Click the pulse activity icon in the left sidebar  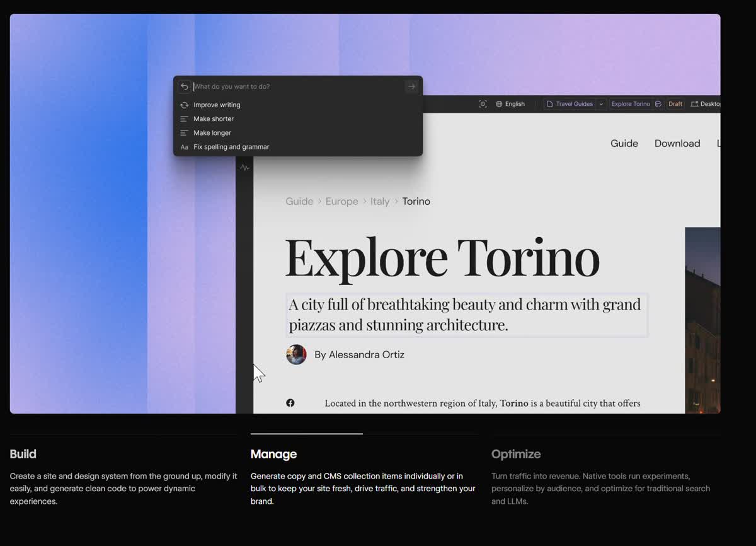(244, 168)
